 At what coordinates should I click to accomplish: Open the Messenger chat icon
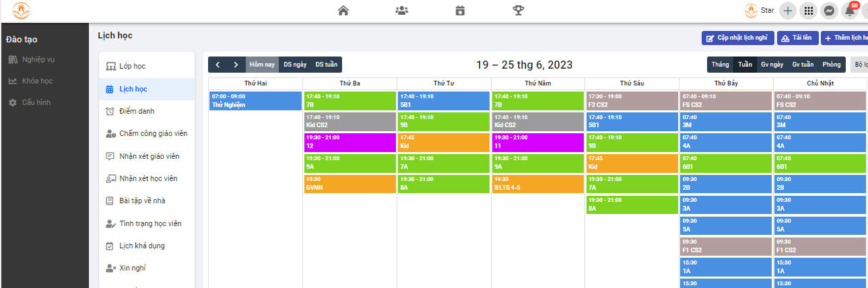pos(830,11)
